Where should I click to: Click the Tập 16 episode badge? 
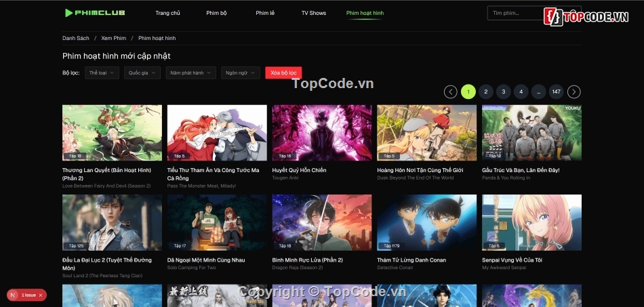(x=284, y=156)
